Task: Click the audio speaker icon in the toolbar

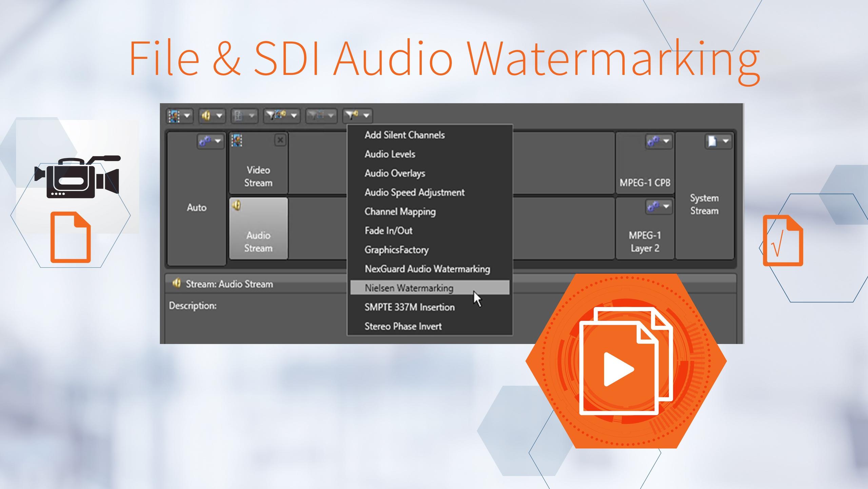Action: click(x=206, y=116)
